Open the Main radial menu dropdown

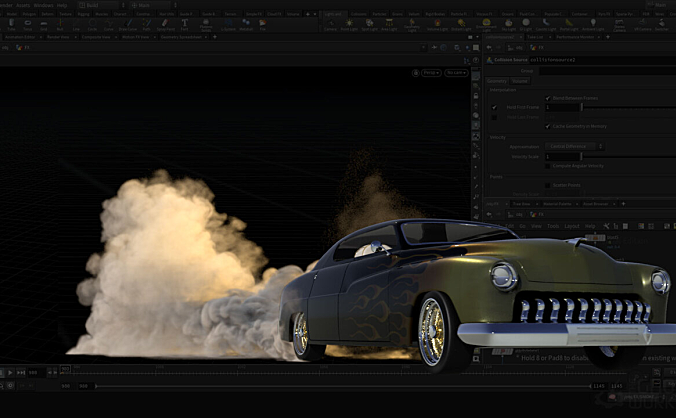click(x=153, y=5)
